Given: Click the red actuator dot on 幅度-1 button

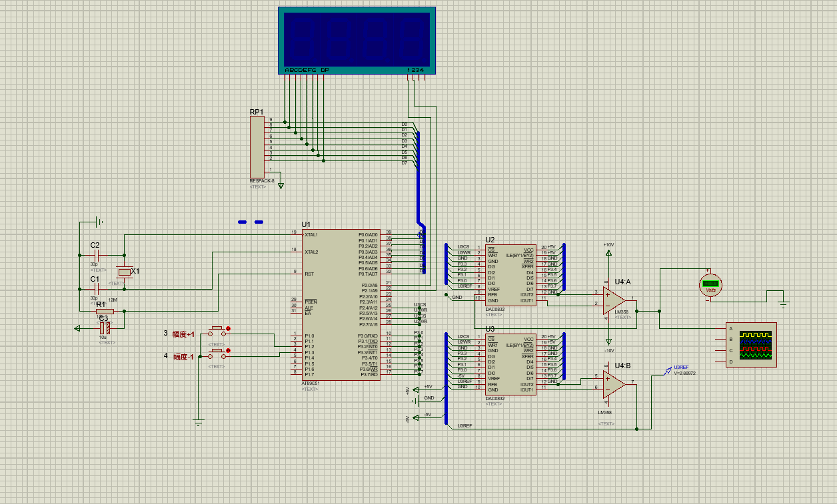Looking at the screenshot, I should 229,351.
